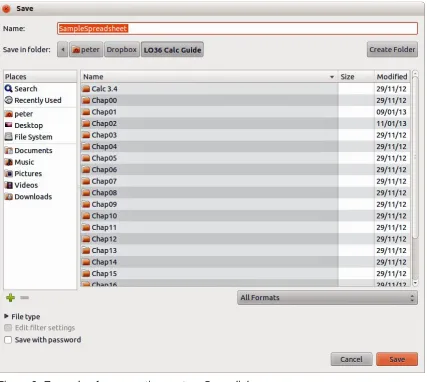
Task: Select the Chap14 folder name
Action: click(x=104, y=262)
